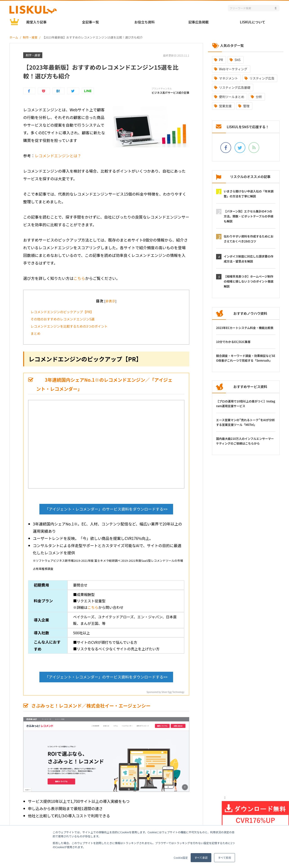This screenshot has height=868, width=289.
Task: Click the crown icon beside 殿堂入り記事
Action: coord(14,22)
